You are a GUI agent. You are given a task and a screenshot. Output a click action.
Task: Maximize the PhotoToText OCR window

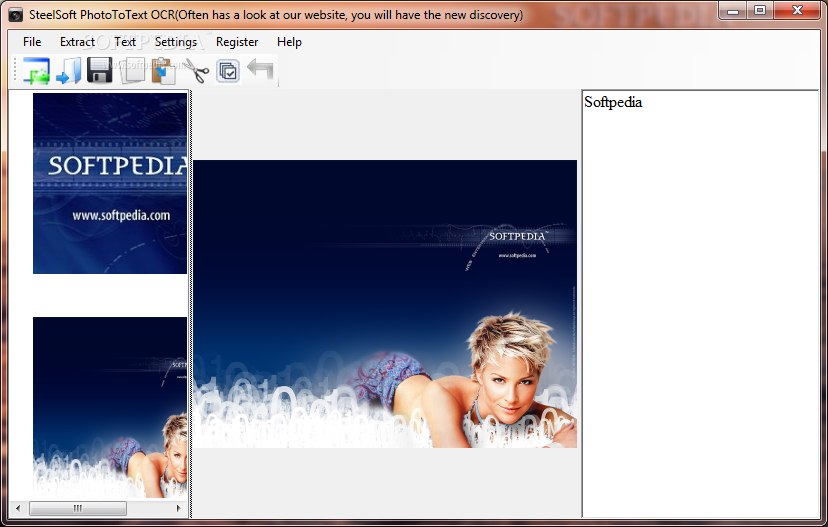pyautogui.click(x=760, y=11)
